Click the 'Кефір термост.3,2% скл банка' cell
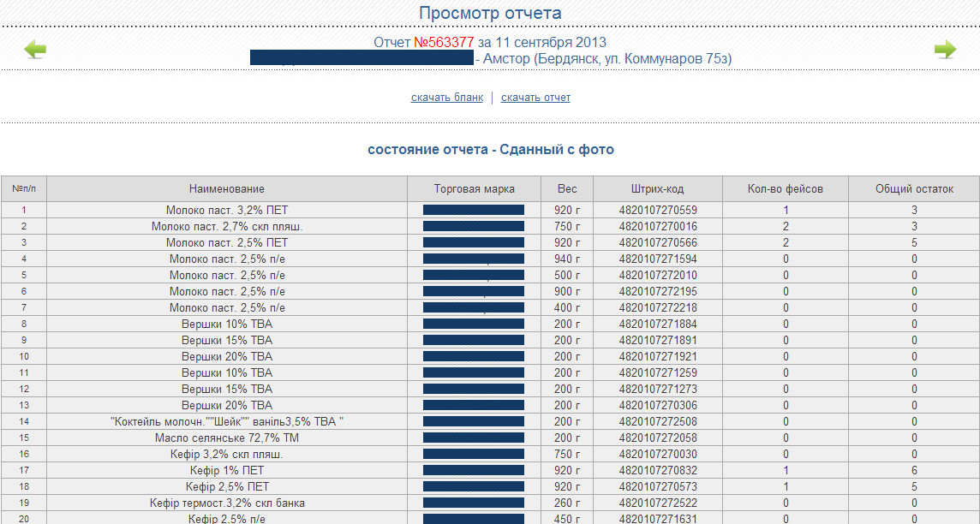Viewport: 980px width, 524px height. pos(227,503)
